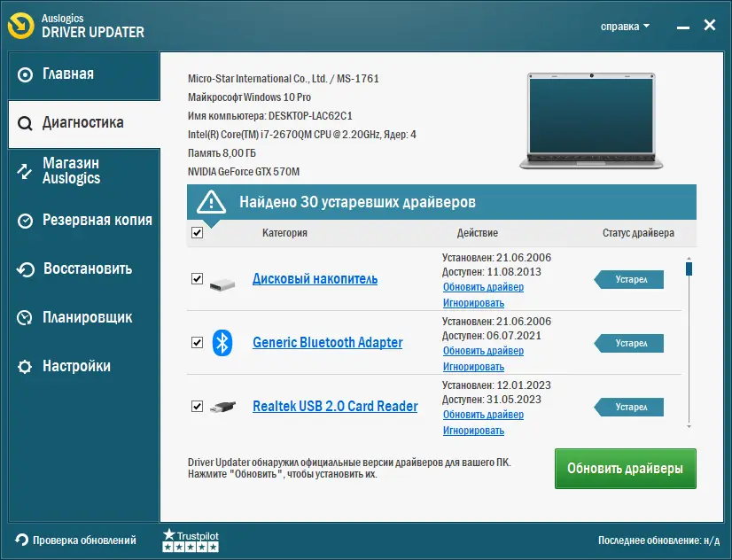Click the Настройки gear icon

(x=24, y=366)
